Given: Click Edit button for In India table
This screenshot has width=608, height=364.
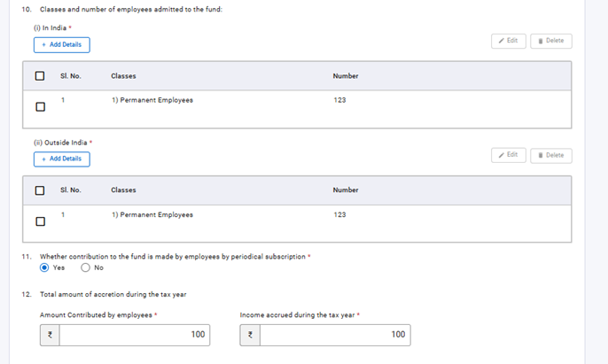Looking at the screenshot, I should tap(509, 41).
